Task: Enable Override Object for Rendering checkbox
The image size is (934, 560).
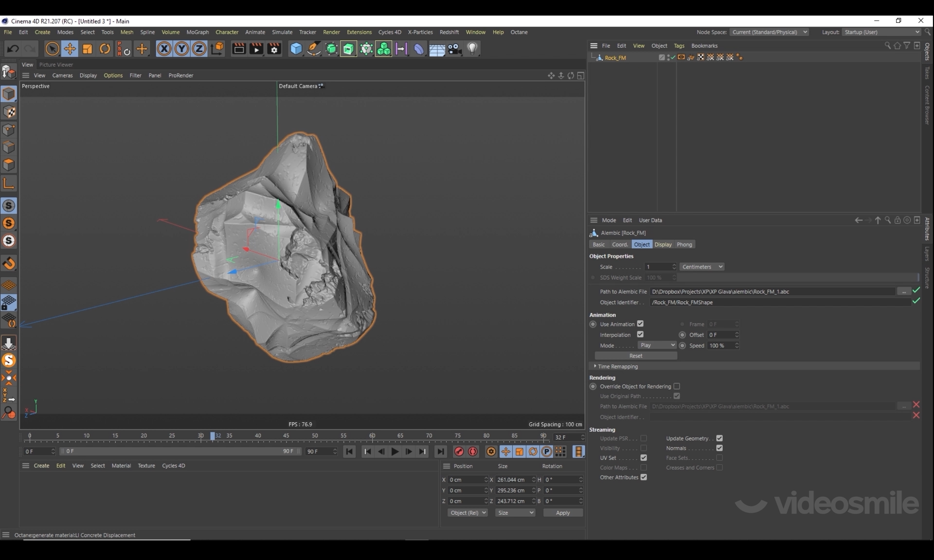Action: (677, 386)
